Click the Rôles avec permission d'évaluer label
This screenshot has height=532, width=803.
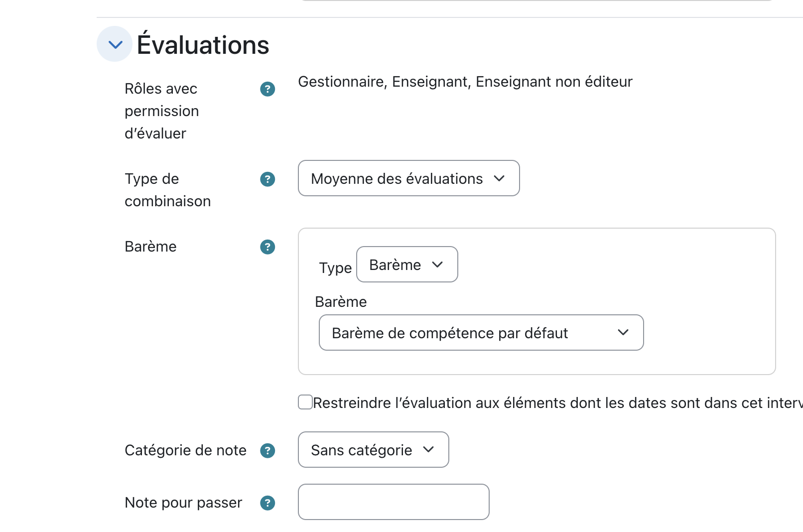coord(161,111)
